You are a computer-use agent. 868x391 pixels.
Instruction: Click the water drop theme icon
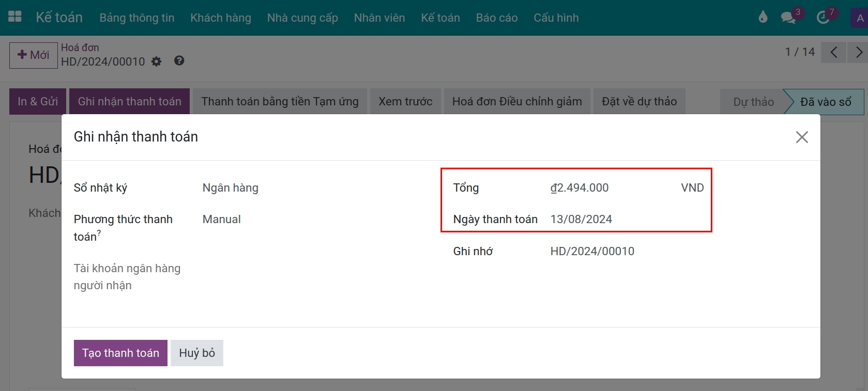point(763,18)
